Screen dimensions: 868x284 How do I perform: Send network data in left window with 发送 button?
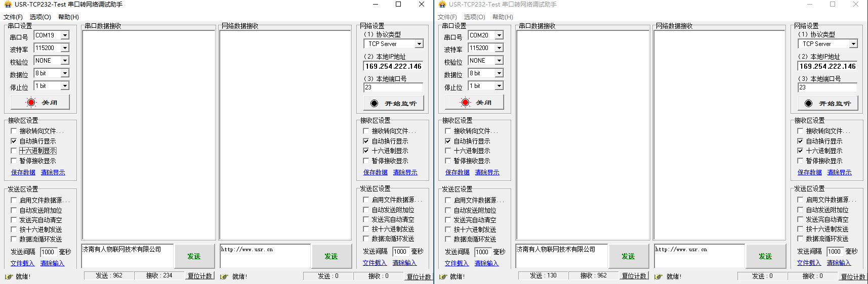coord(331,256)
